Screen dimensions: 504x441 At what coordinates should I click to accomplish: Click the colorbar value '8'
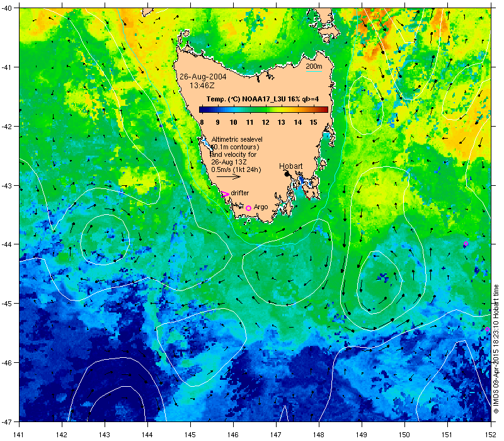click(202, 122)
